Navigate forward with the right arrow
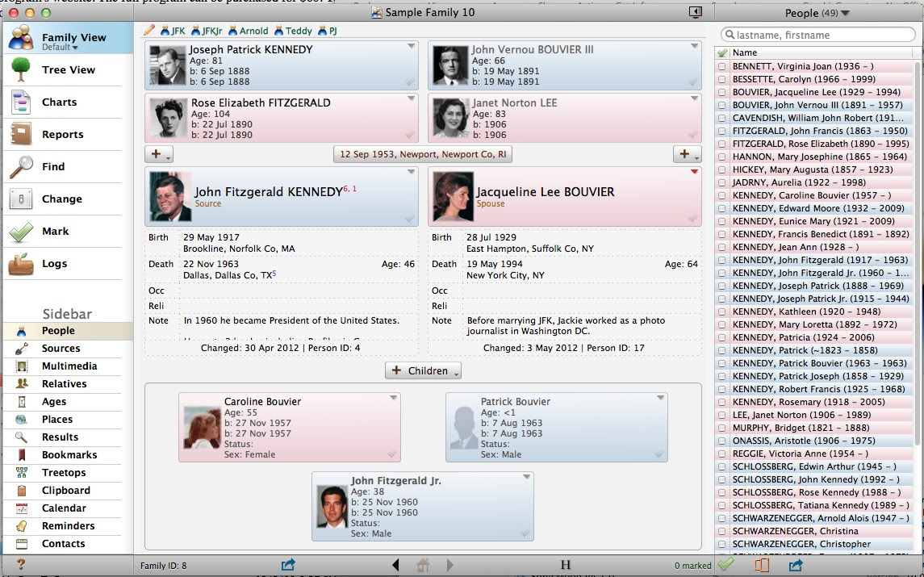 tap(449, 565)
